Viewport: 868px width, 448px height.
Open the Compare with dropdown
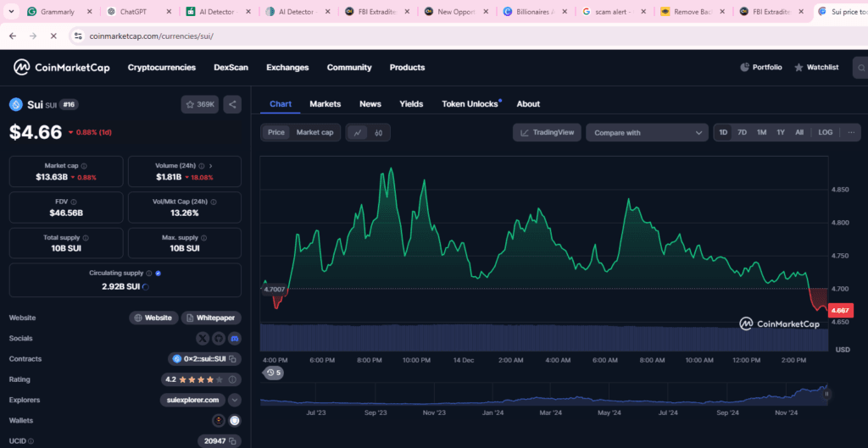tap(647, 133)
